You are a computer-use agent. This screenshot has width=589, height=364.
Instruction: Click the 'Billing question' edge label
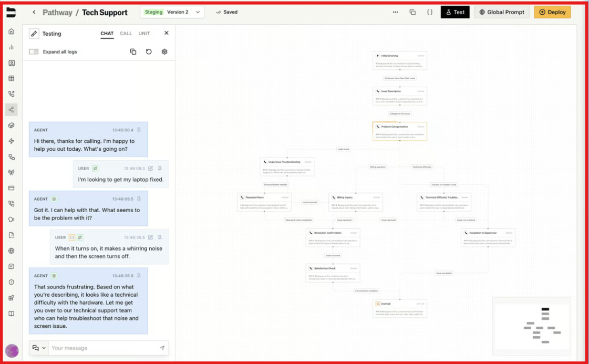pyautogui.click(x=378, y=167)
